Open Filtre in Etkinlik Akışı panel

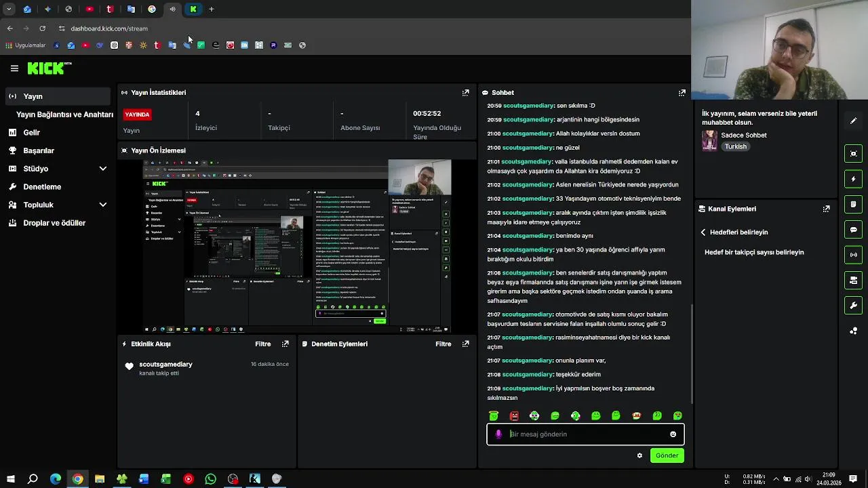(263, 344)
